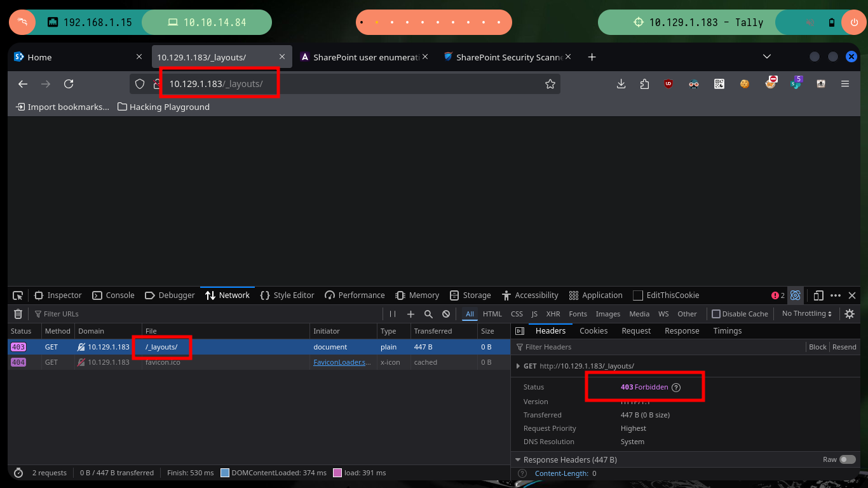Image resolution: width=868 pixels, height=488 pixels.
Task: Open the Storage panel
Action: click(x=470, y=295)
